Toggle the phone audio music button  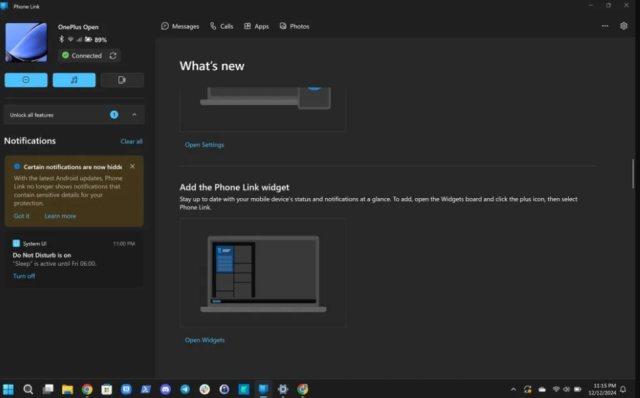tap(74, 80)
